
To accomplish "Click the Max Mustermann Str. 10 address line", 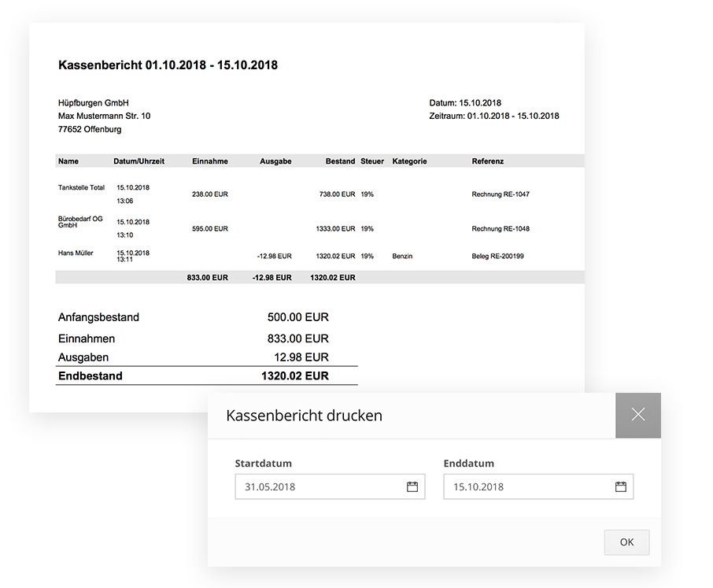I will 104,116.
